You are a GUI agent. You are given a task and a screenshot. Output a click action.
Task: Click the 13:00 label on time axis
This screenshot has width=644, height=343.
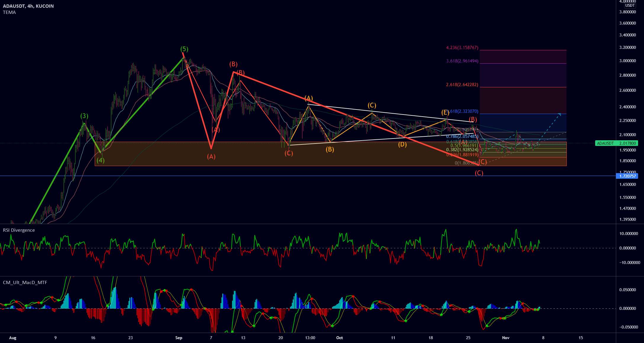pyautogui.click(x=310, y=338)
